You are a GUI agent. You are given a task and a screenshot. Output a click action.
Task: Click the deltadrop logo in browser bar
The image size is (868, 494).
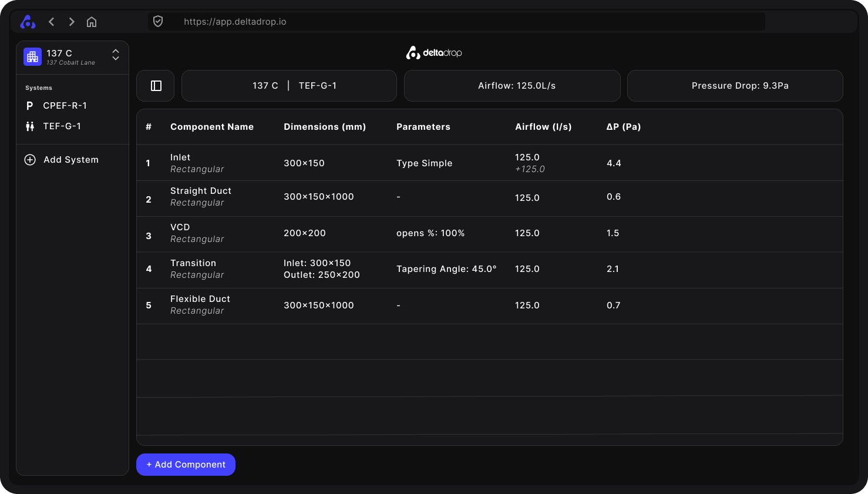coord(28,22)
